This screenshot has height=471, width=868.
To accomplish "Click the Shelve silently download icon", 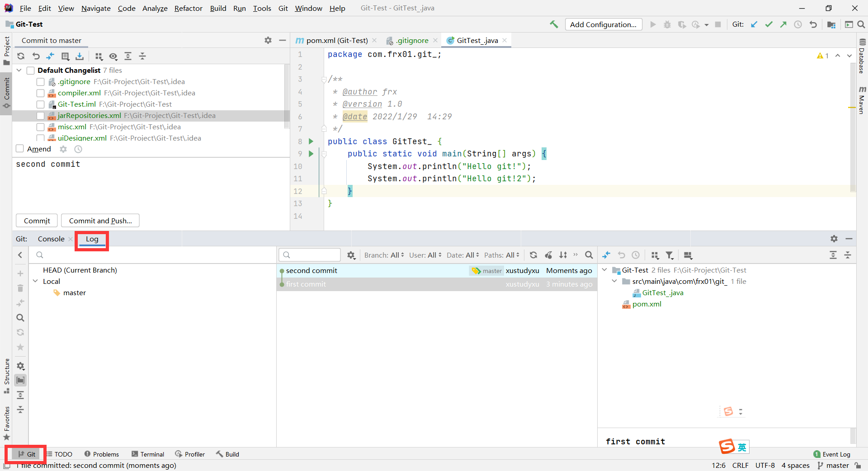I will click(x=80, y=56).
